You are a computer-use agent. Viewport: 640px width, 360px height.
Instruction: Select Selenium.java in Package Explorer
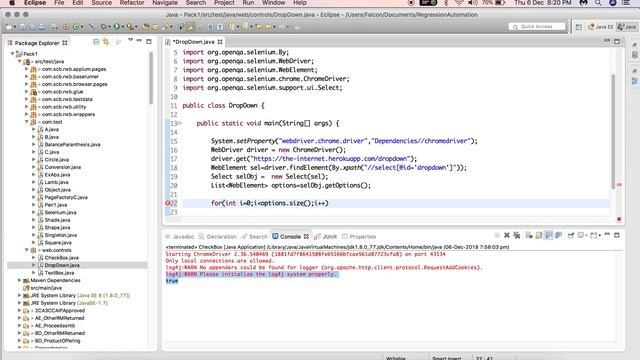(x=60, y=212)
